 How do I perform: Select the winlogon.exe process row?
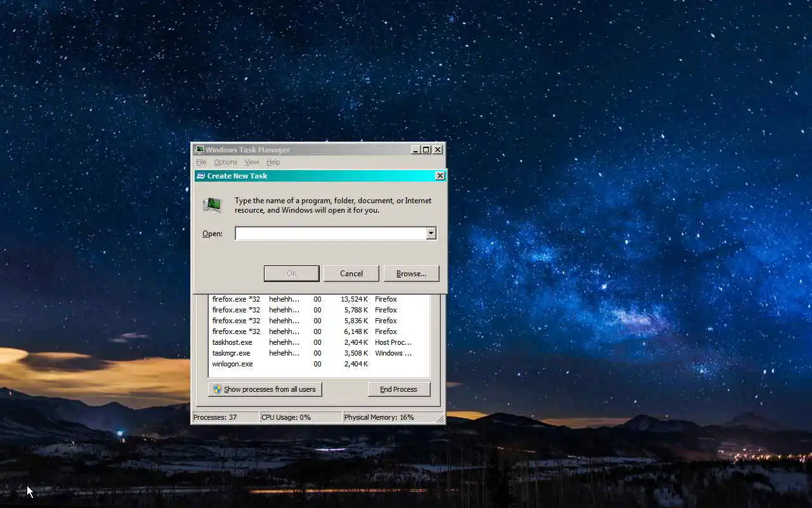point(320,364)
